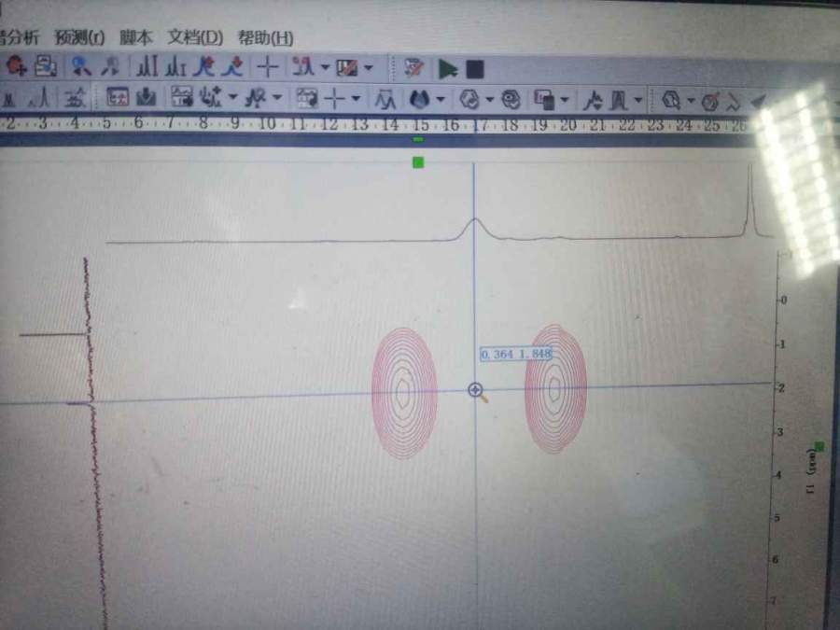Click the twin-peaks icon at far left

tap(8, 98)
